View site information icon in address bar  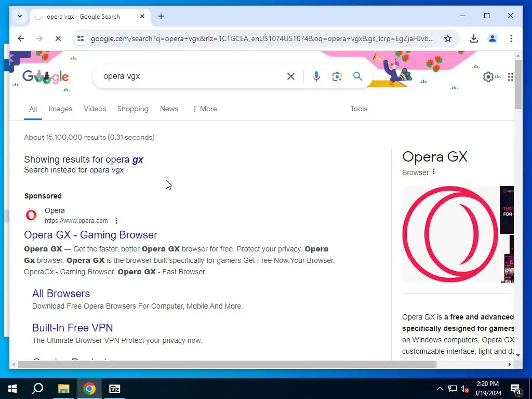pyautogui.click(x=81, y=38)
